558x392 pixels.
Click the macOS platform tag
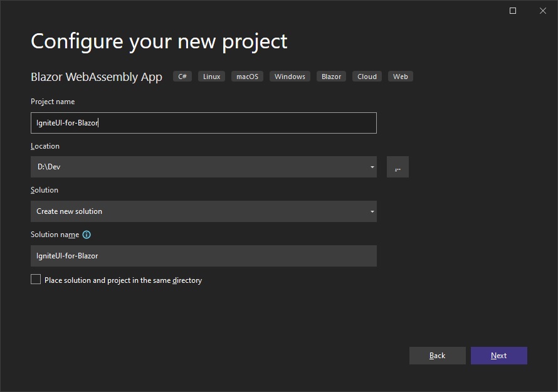click(x=247, y=77)
